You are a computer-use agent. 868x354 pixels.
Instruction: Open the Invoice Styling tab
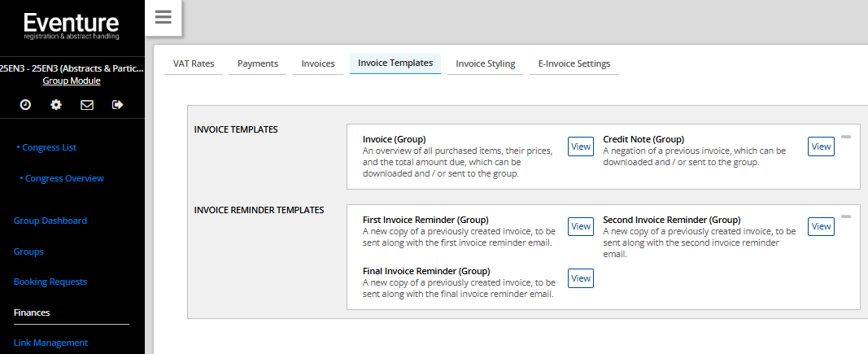(485, 63)
